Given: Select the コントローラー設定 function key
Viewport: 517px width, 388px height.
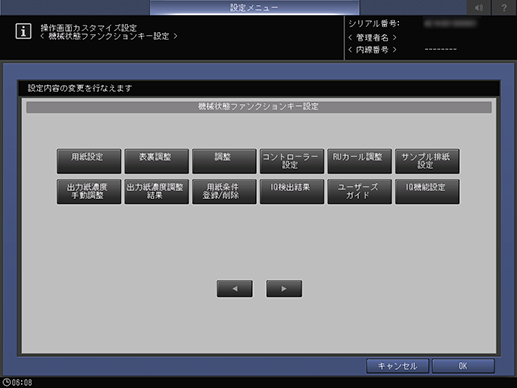Looking at the screenshot, I should pos(292,161).
